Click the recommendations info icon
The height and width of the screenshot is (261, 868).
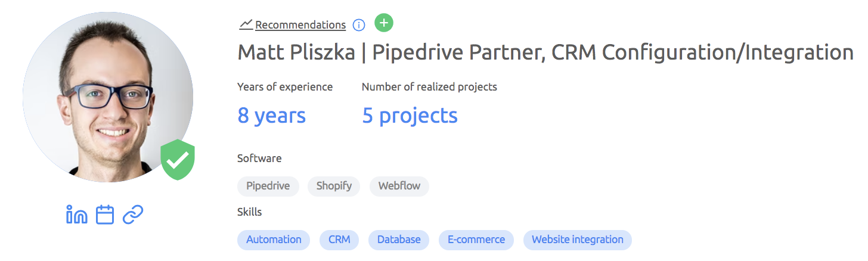click(x=358, y=25)
